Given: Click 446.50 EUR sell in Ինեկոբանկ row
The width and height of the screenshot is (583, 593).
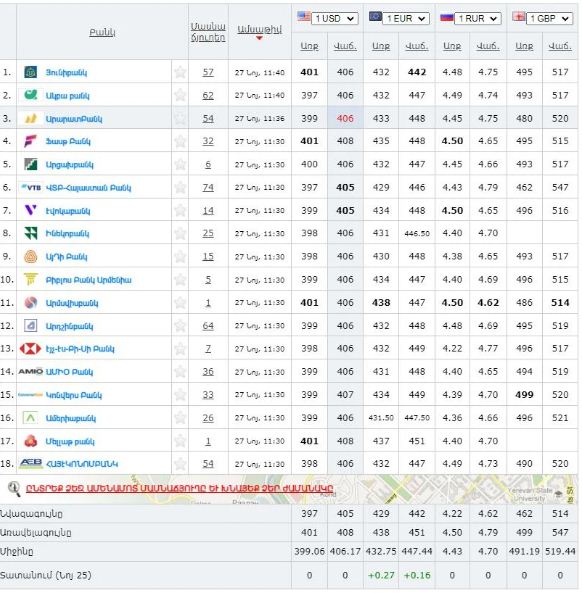Looking at the screenshot, I should click(417, 234).
